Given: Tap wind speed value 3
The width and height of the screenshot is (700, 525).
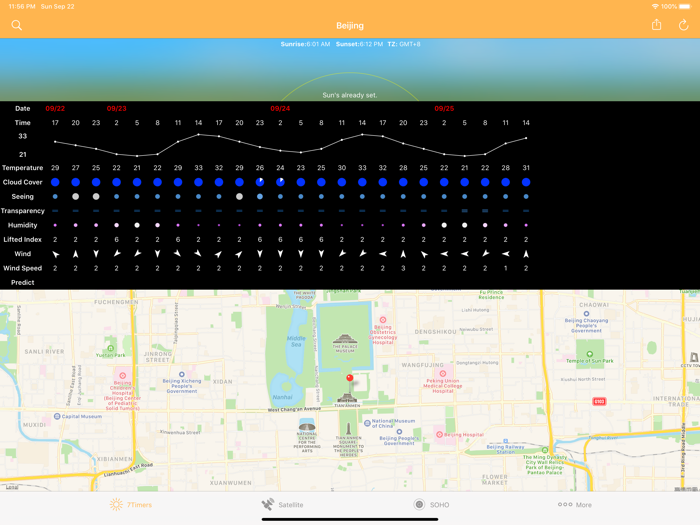Looking at the screenshot, I should pos(403,268).
